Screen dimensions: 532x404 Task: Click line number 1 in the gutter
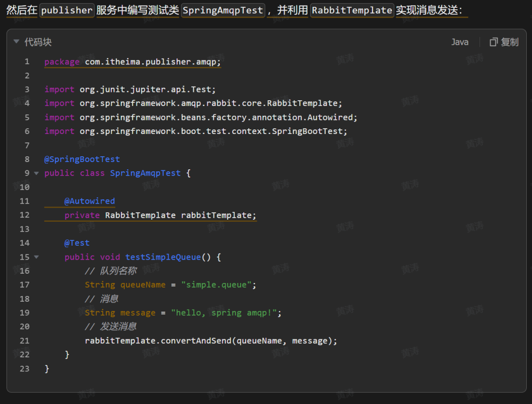[x=26, y=62]
